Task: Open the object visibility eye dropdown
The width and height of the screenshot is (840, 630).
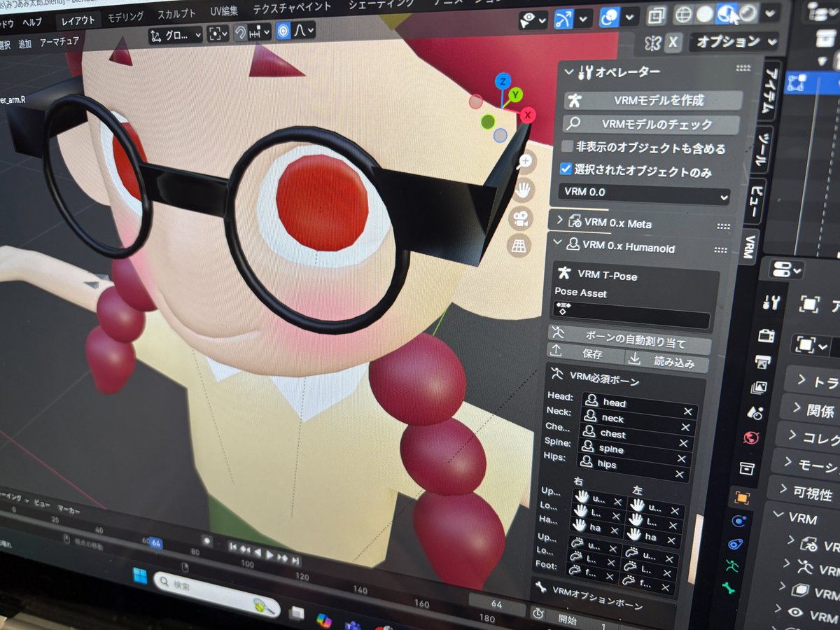Action: pyautogui.click(x=533, y=20)
